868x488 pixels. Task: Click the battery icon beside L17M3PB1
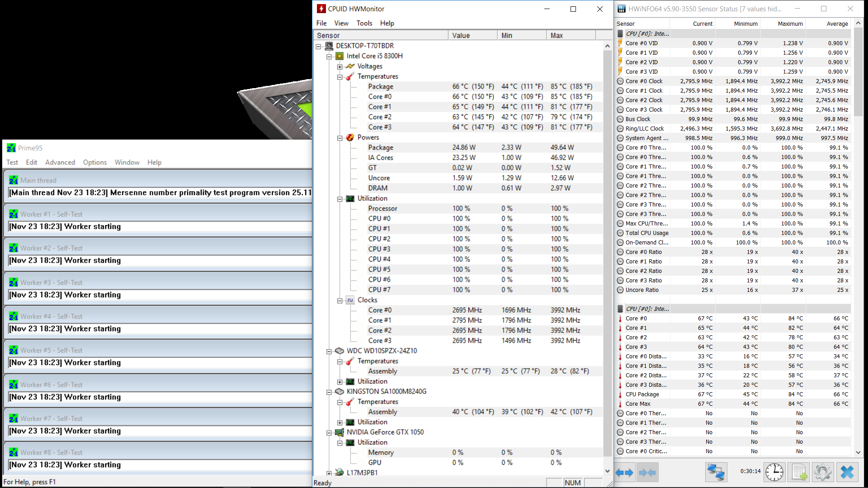[340, 473]
